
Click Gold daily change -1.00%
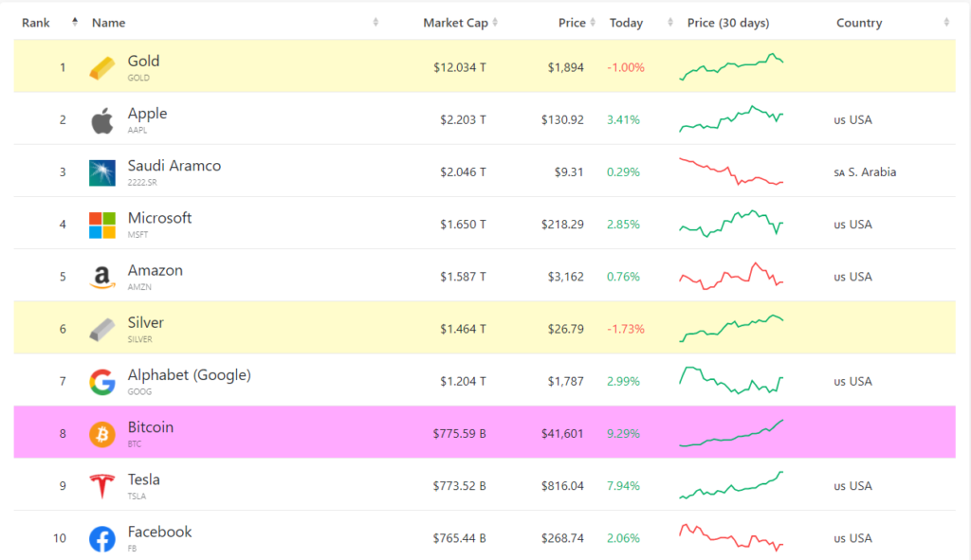626,67
